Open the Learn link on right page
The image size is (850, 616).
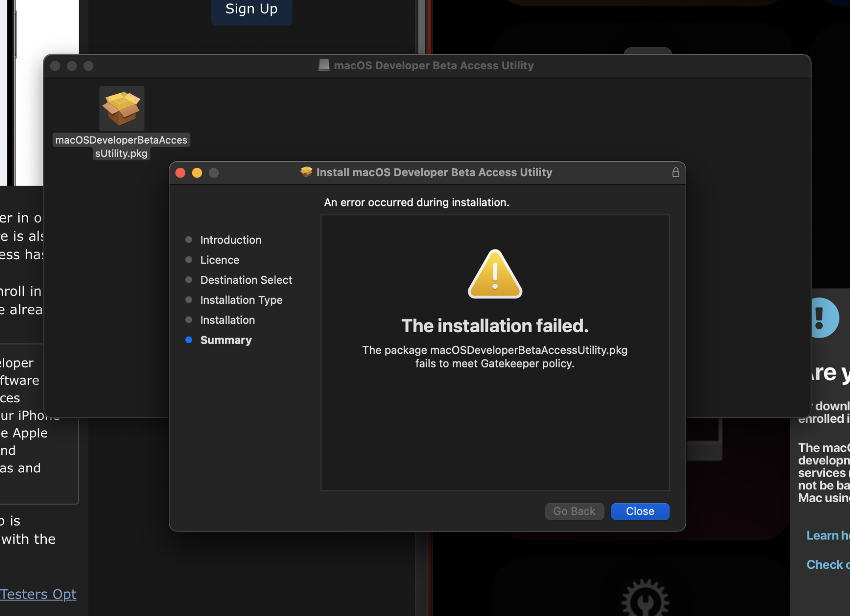click(827, 535)
